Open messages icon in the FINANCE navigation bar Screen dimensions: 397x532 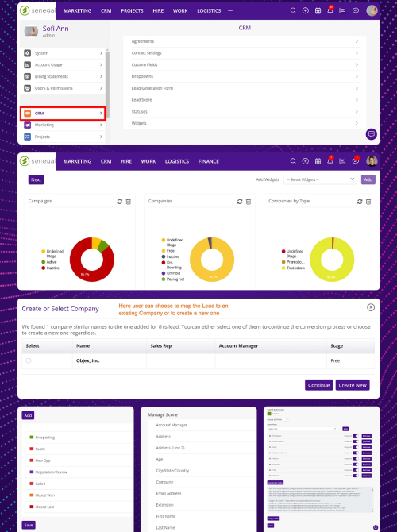tap(356, 160)
